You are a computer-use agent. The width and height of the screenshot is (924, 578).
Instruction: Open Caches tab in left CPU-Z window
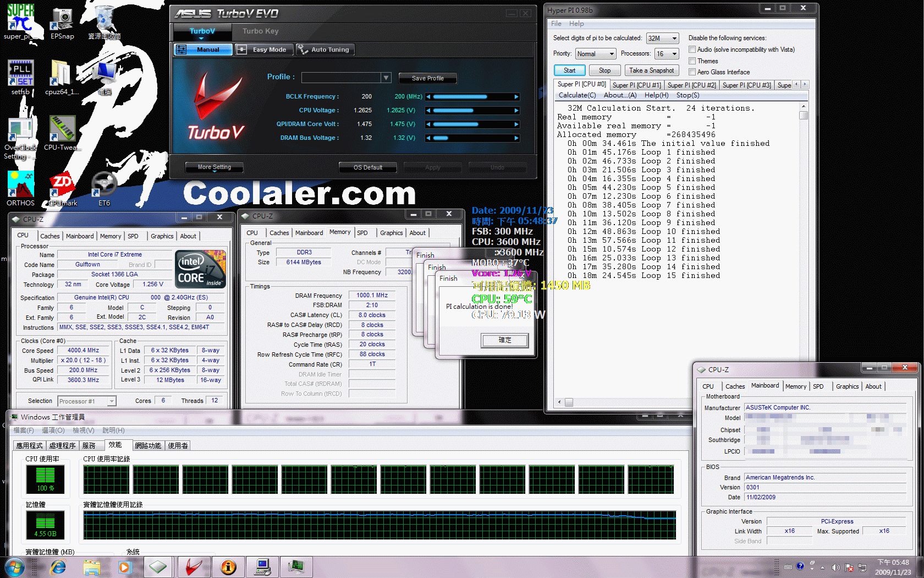(50, 236)
